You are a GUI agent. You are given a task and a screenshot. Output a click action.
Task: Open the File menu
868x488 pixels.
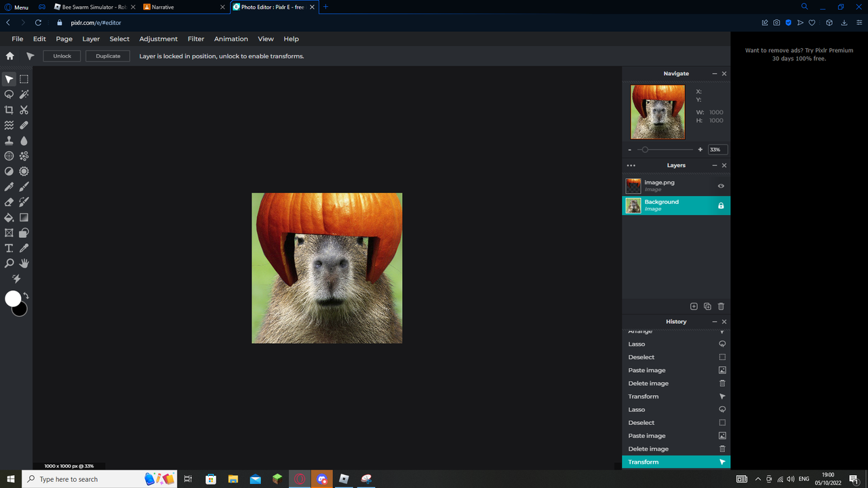(18, 39)
